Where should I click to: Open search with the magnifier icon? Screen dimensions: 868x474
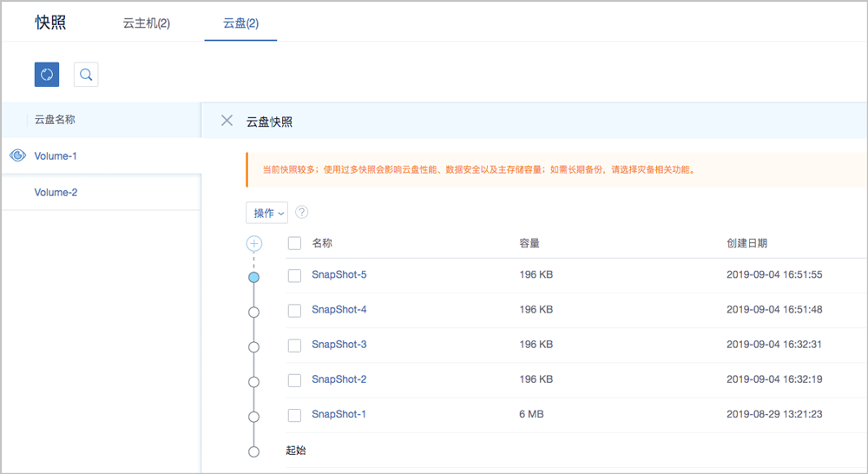click(x=86, y=75)
